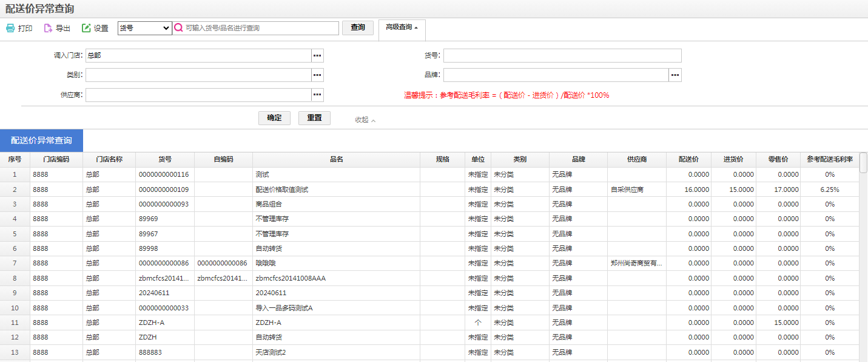
Task: Sort by 配送价 column header
Action: point(688,160)
